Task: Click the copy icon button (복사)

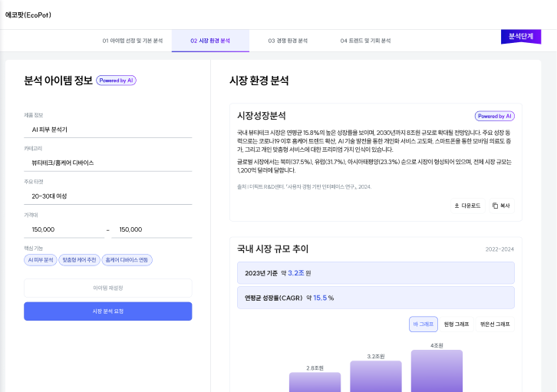Action: click(502, 206)
